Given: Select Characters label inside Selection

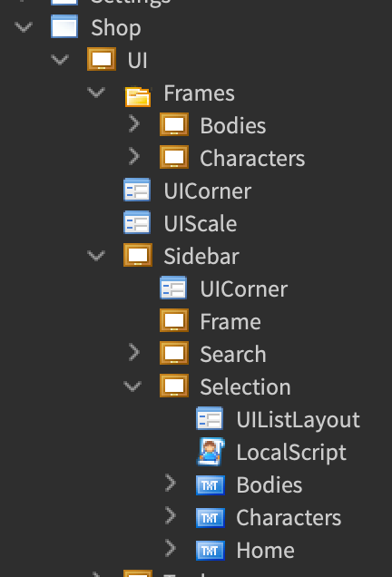Looking at the screenshot, I should pos(289,518).
